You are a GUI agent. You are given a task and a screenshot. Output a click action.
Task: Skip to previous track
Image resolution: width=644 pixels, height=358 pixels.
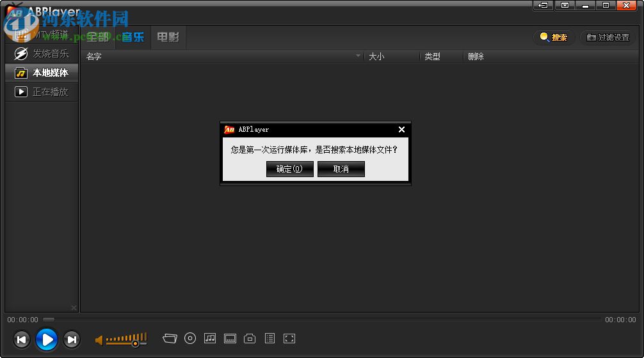(x=21, y=339)
